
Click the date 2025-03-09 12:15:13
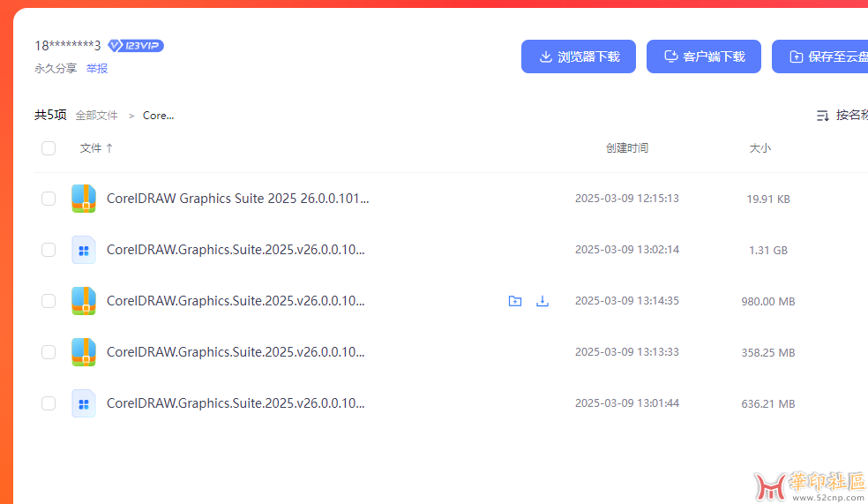pyautogui.click(x=626, y=199)
